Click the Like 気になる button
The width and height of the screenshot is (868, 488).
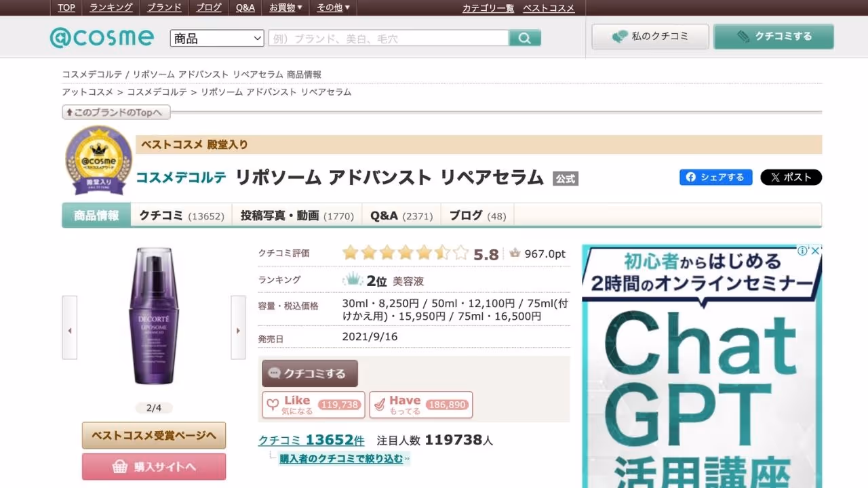click(313, 405)
